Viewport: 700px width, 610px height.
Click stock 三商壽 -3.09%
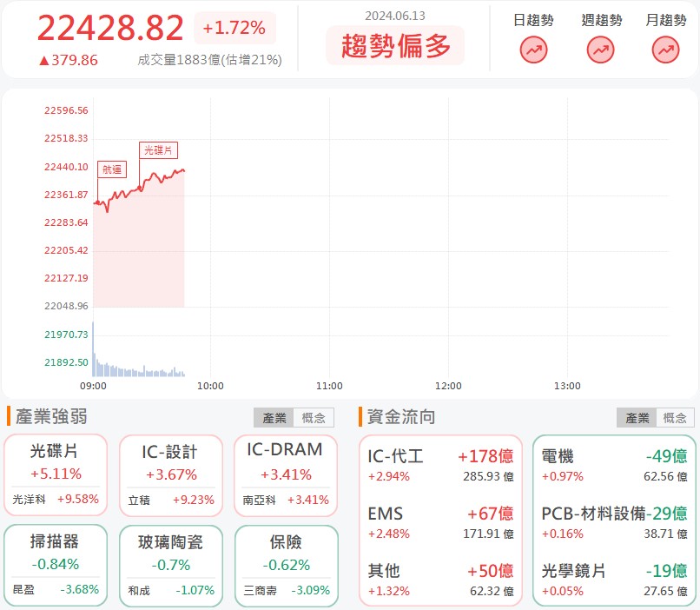click(x=286, y=591)
